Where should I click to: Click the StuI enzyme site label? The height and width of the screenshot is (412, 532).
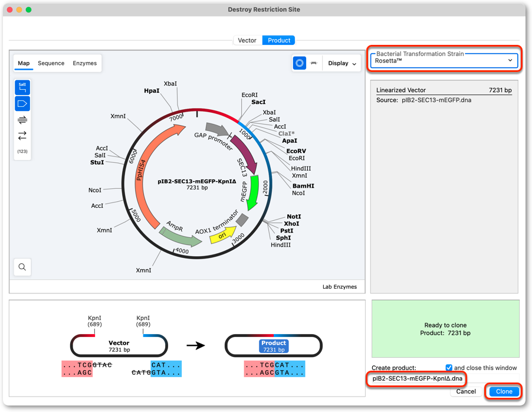pyautogui.click(x=97, y=162)
